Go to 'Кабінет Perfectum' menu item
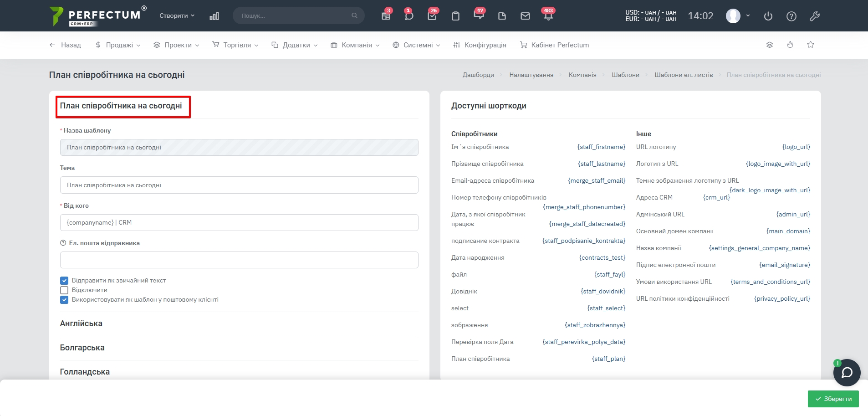This screenshot has height=416, width=868. tap(555, 45)
